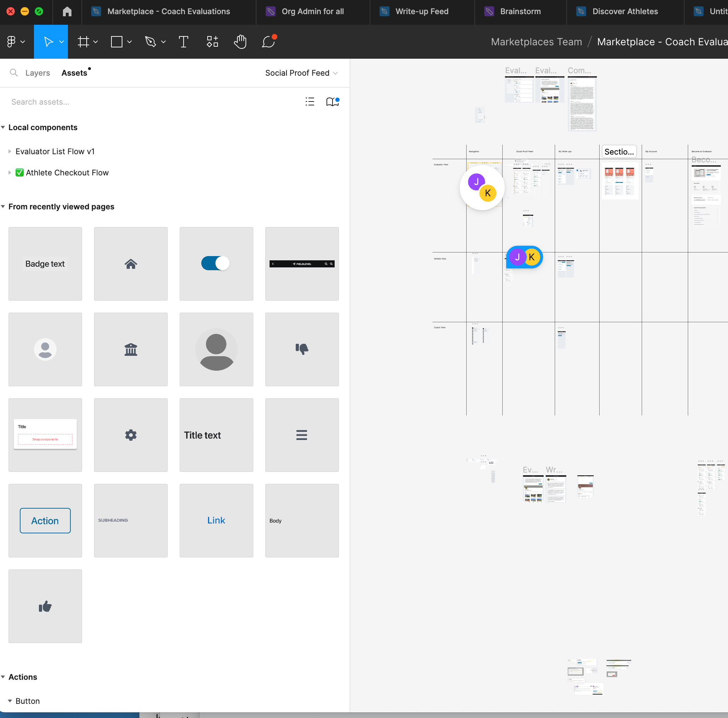Click the Marketplaces Team breadcrumb
This screenshot has width=728, height=718.
[536, 42]
